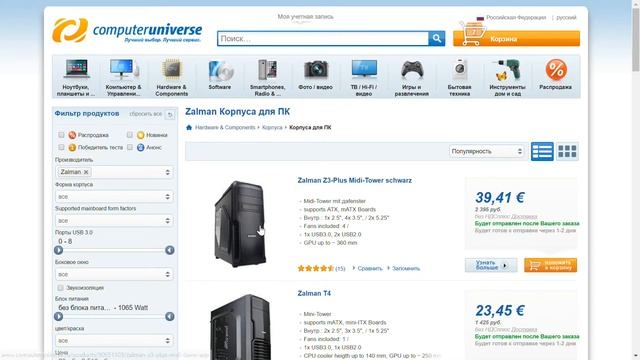Open Smartphones, Radio category
Viewport: 640px width, 360px height.
coord(268,78)
